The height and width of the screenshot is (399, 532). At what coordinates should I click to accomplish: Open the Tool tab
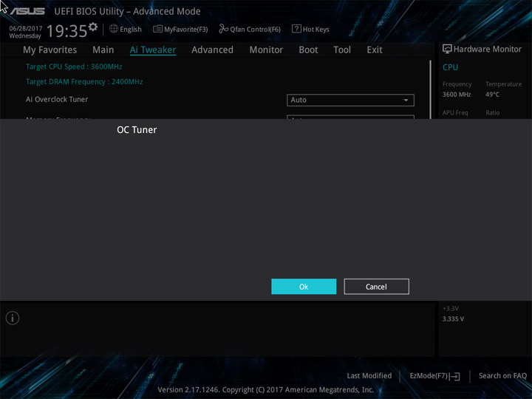342,50
